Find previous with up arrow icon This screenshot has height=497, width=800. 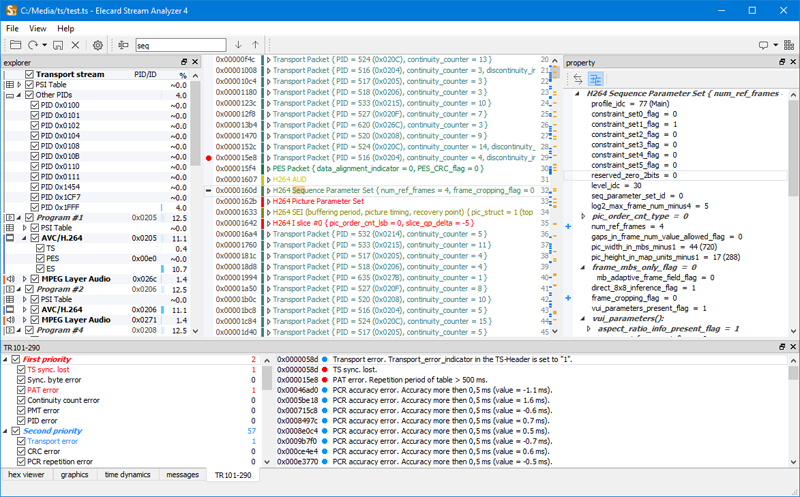[x=255, y=45]
